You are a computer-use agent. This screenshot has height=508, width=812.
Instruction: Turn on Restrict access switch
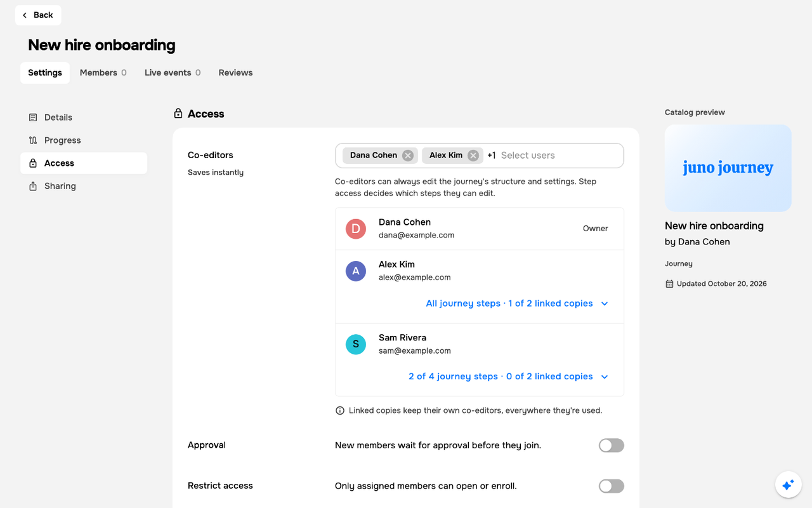click(612, 486)
